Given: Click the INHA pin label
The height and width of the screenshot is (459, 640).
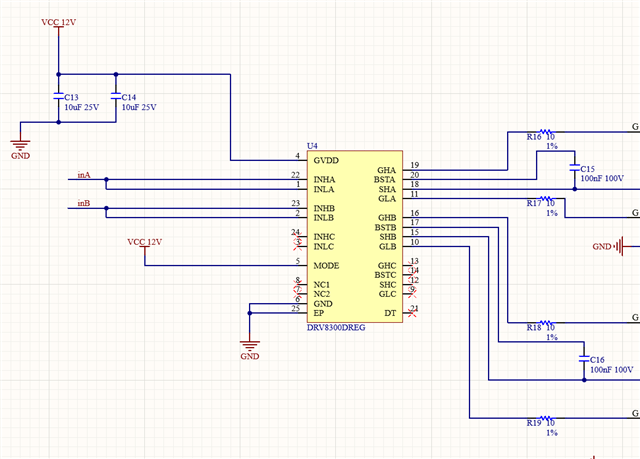Looking at the screenshot, I should [324, 180].
